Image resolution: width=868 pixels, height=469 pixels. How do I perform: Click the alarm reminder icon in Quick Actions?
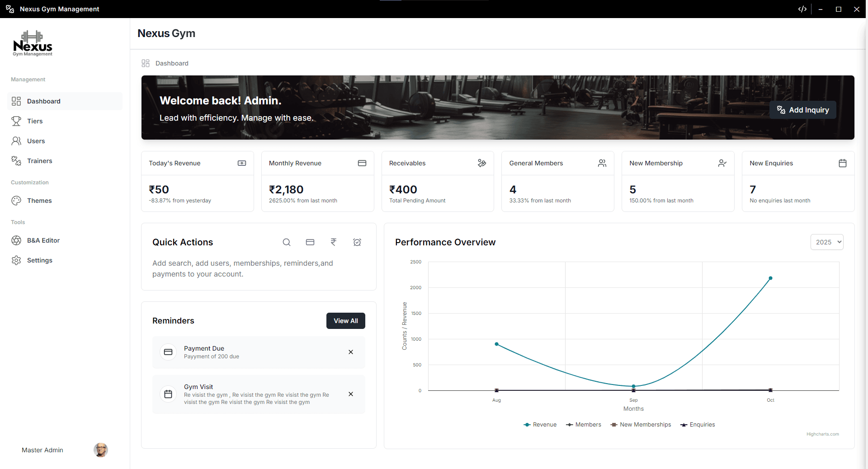click(x=357, y=242)
